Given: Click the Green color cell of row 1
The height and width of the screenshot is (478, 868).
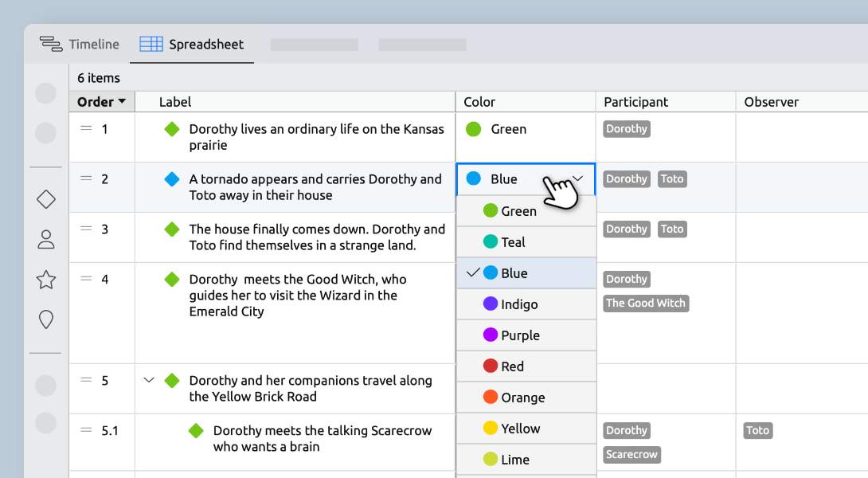Looking at the screenshot, I should (526, 137).
